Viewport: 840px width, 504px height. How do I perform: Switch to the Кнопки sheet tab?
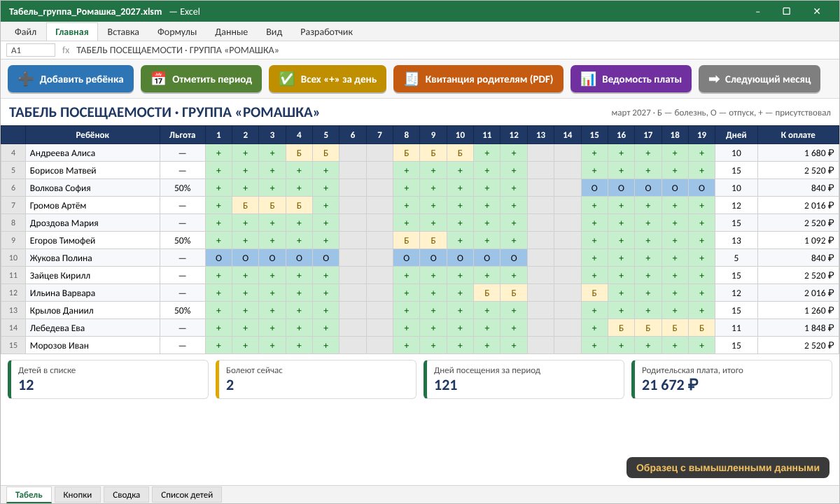coord(78,495)
